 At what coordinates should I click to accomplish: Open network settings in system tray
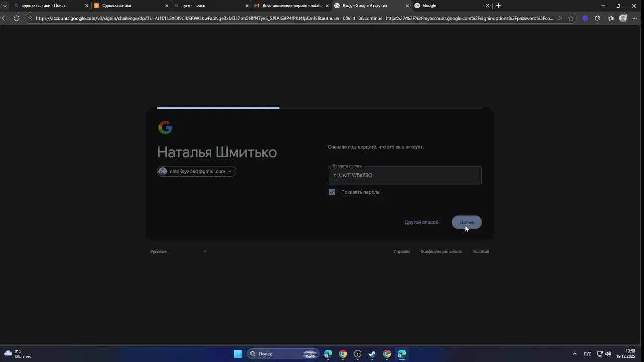[600, 354]
